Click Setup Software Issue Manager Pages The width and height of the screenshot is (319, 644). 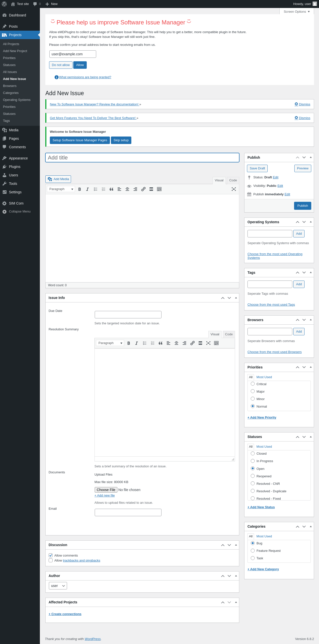80,140
